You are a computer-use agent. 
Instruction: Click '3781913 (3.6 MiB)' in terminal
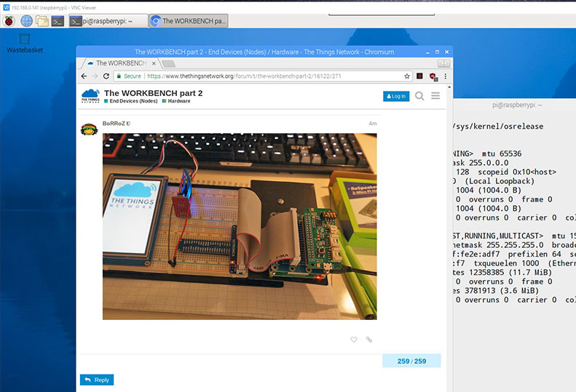(x=502, y=291)
